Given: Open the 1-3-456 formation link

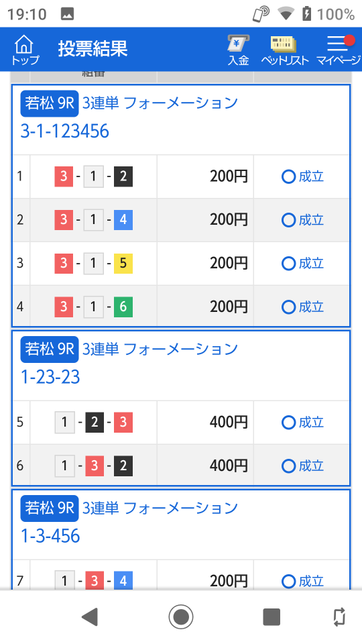Looking at the screenshot, I should (50, 536).
